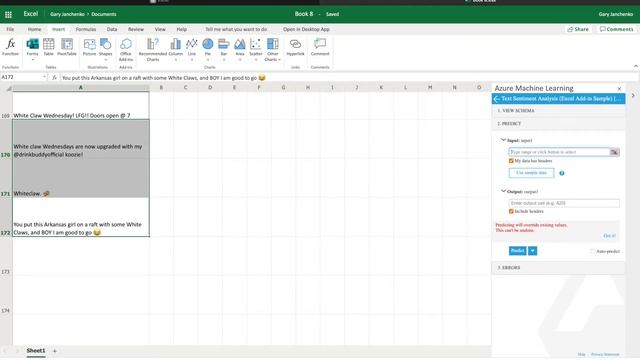Collapse the 2. PREDICT section
640x360 pixels.
click(558, 124)
